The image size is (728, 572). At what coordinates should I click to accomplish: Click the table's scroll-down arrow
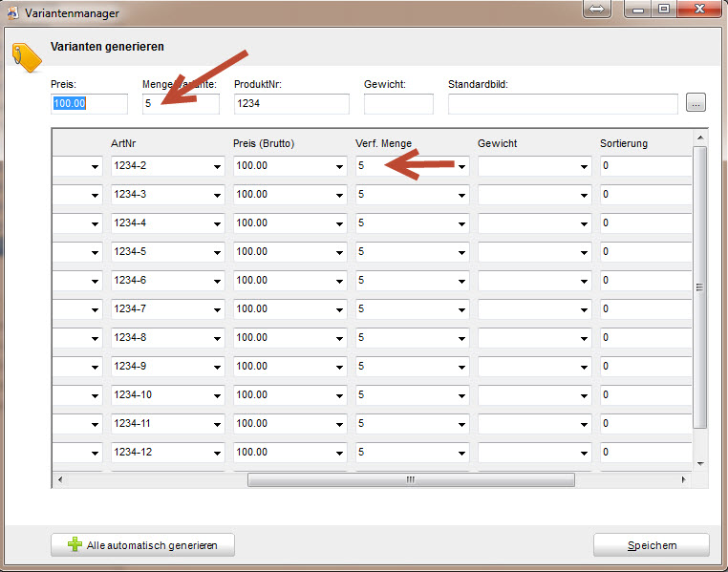tap(700, 463)
